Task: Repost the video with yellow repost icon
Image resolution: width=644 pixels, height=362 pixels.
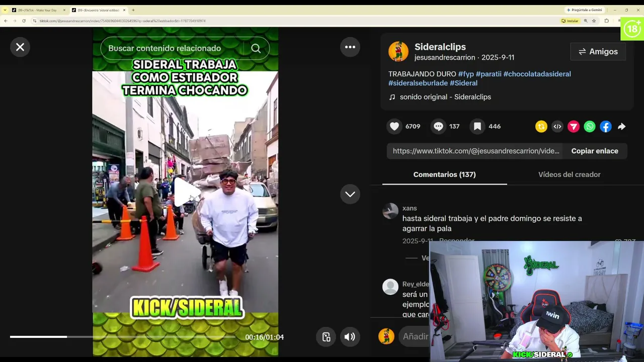Action: [x=541, y=127]
